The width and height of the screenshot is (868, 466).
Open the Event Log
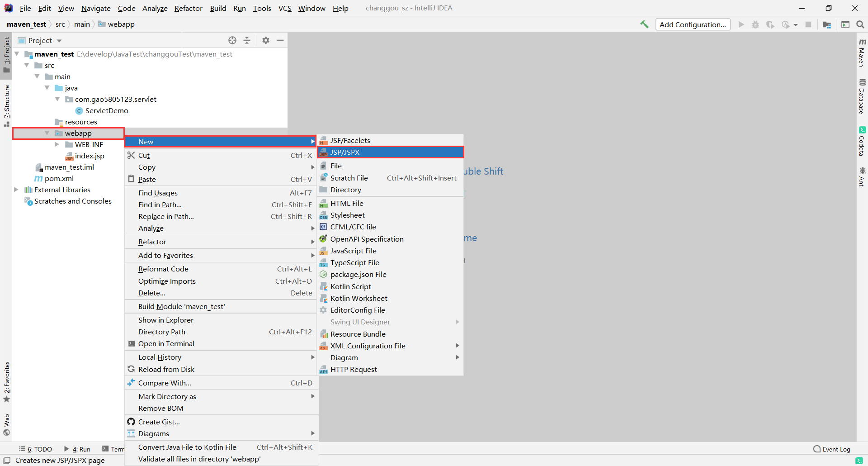coord(832,449)
